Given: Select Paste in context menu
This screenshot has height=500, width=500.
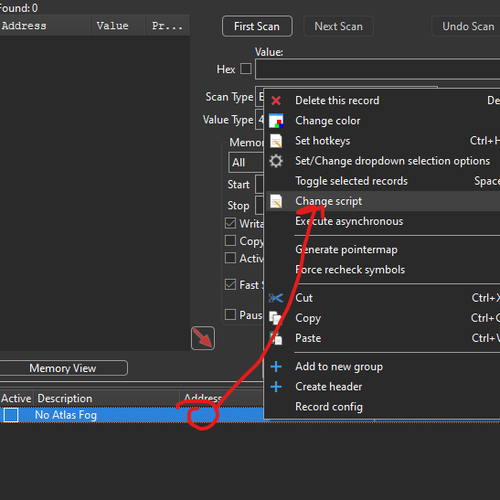Looking at the screenshot, I should [383, 338].
